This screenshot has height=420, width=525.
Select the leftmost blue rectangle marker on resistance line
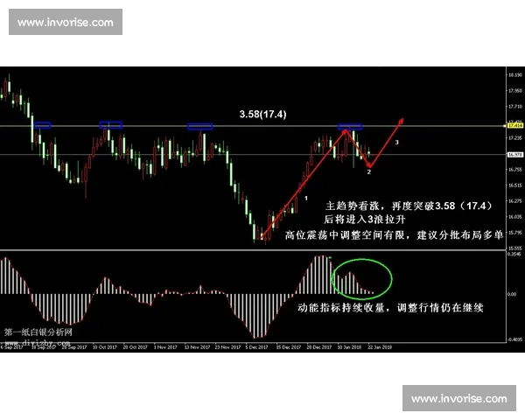(x=42, y=126)
